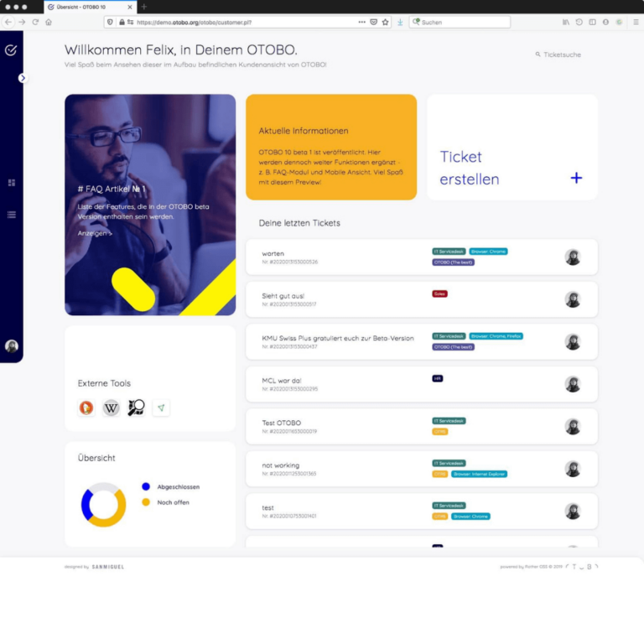Go to the browser home page
644x644 pixels.
point(49,22)
